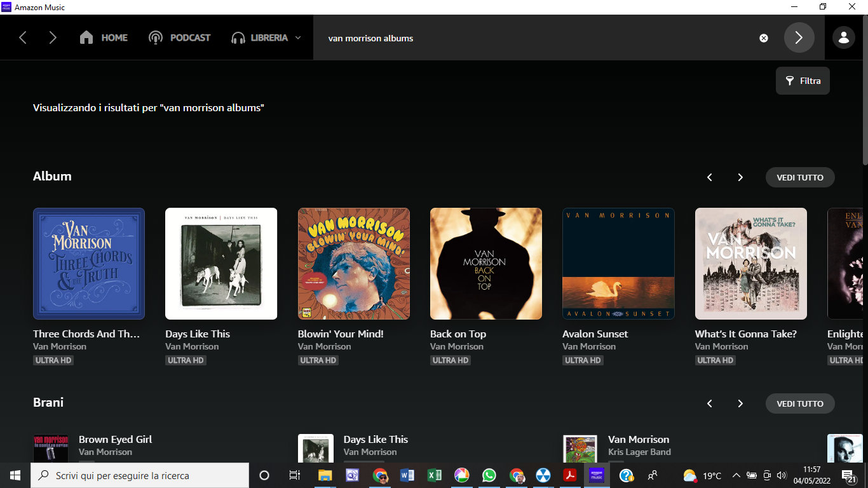Click the Van Morrison artist link under Days Like This album
Image resolution: width=868 pixels, height=488 pixels.
coord(192,346)
